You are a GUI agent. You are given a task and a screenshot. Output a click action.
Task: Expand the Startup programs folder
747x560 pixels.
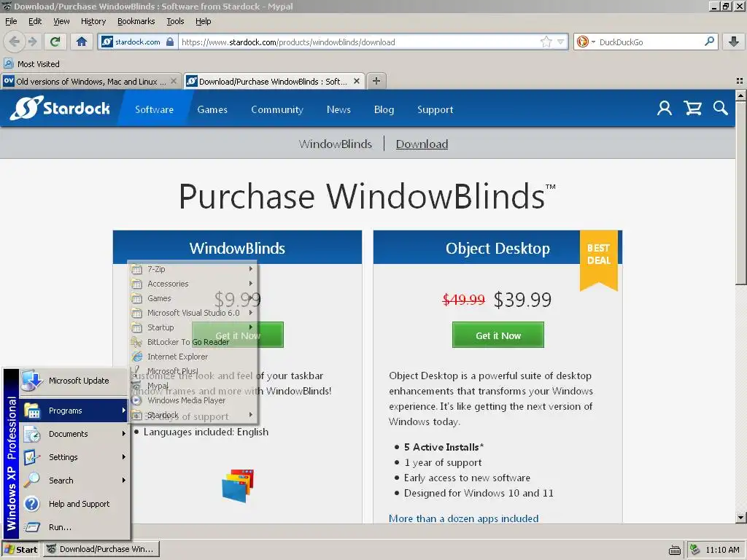click(x=193, y=327)
